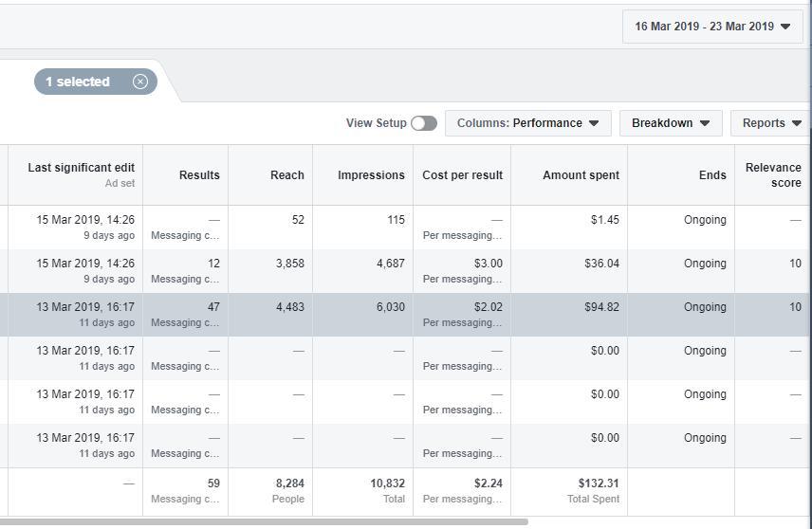Viewport: 812px width, 529px height.
Task: Click the Relevance score column header
Action: pyautogui.click(x=773, y=175)
